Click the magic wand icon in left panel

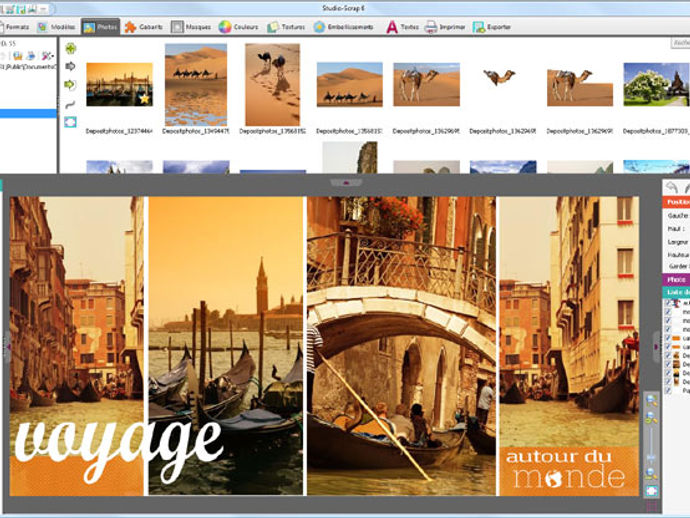coord(47,56)
